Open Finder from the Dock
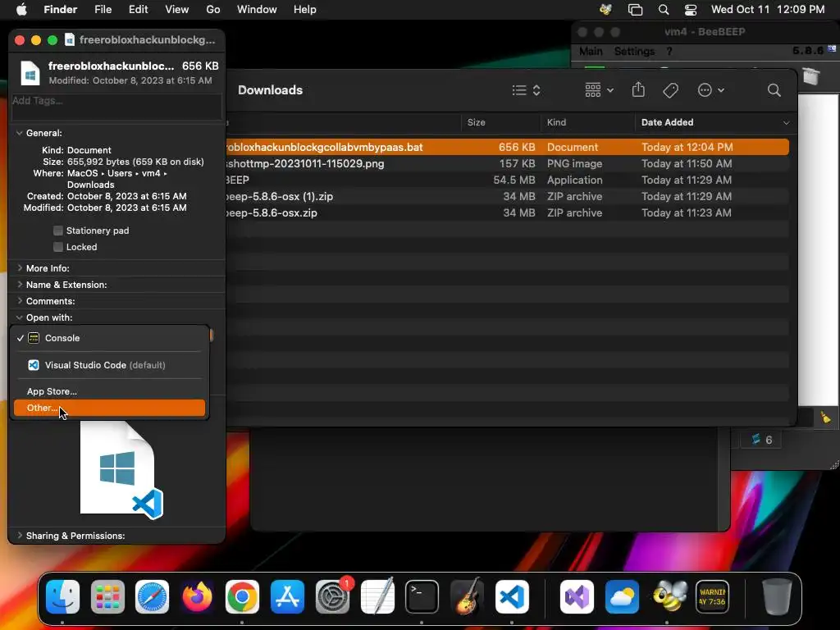 [62, 596]
